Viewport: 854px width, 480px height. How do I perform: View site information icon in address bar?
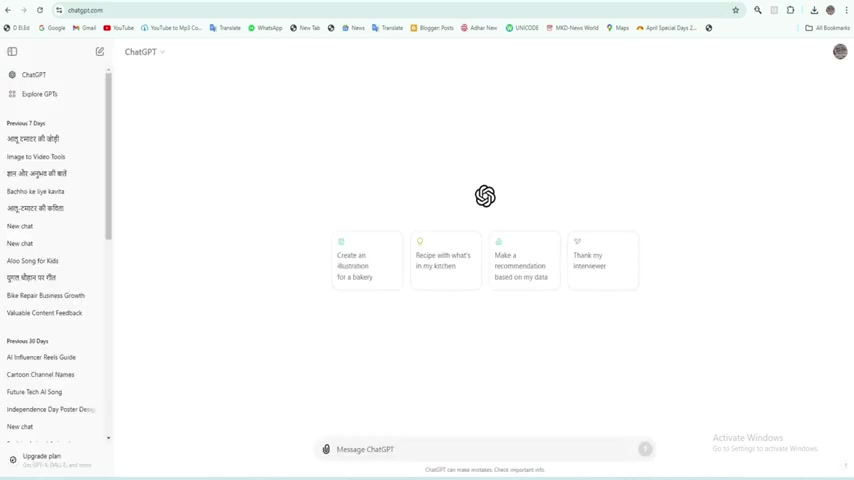(x=59, y=10)
